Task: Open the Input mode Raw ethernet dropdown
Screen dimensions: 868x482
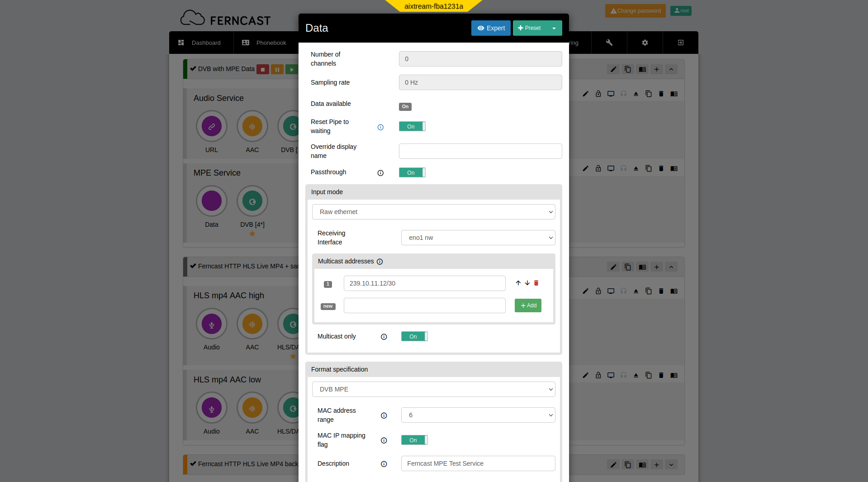Action: [433, 211]
